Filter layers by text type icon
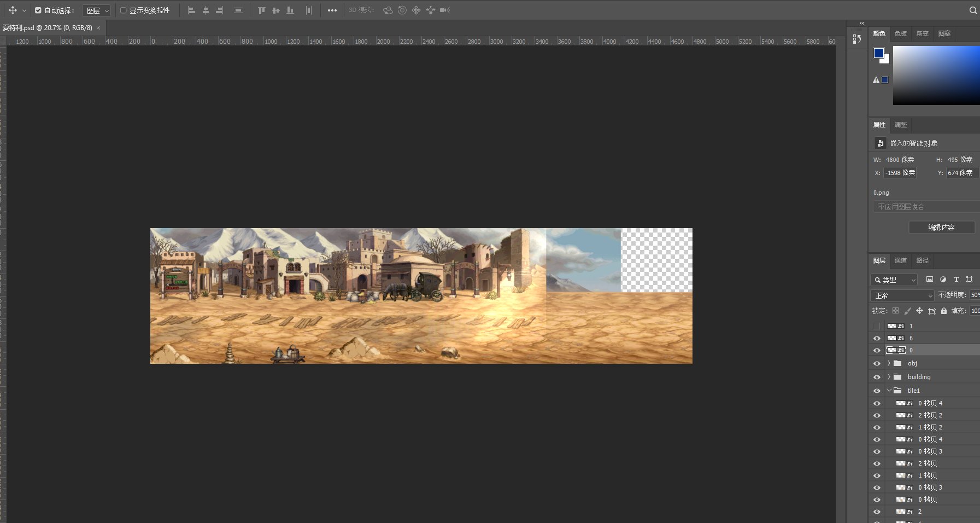 [956, 280]
